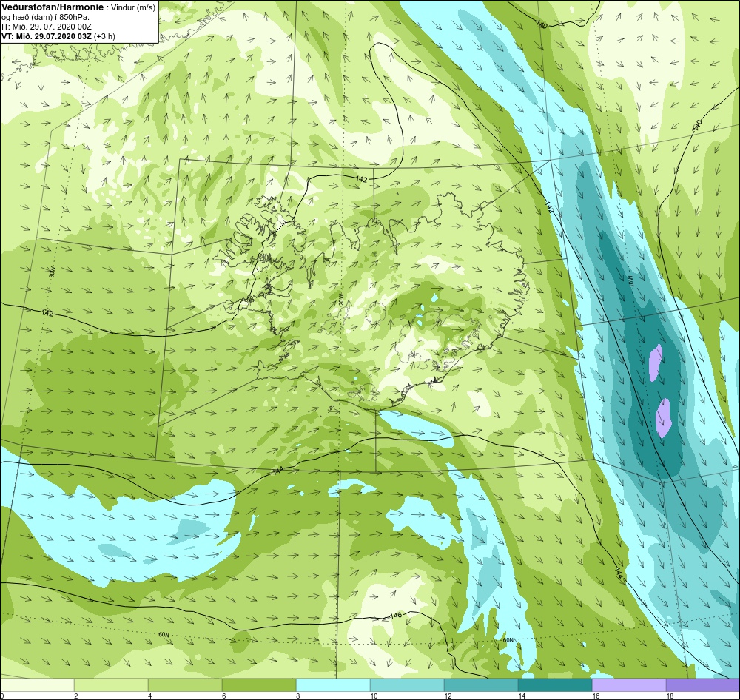Click the upper lavender 16–18 m/s wind patch

656,363
